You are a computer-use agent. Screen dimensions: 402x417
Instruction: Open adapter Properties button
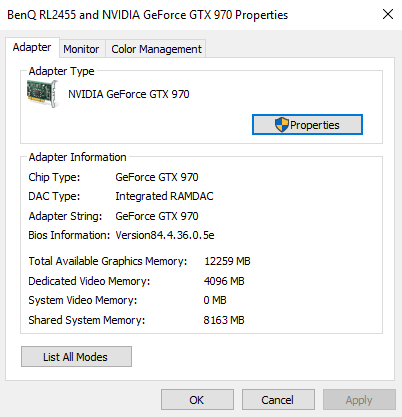tap(307, 125)
